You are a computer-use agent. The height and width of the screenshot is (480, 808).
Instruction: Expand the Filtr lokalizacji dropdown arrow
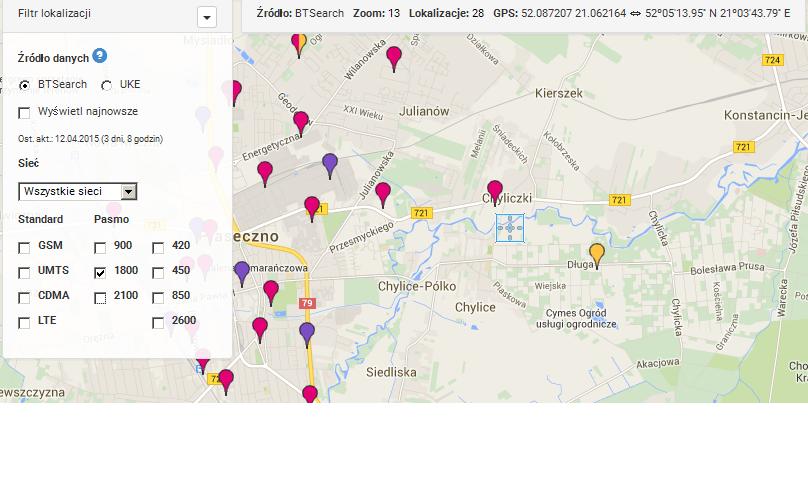[207, 17]
